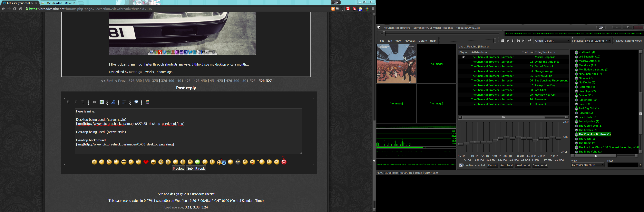Open the Library menu in foobar2000

point(423,41)
